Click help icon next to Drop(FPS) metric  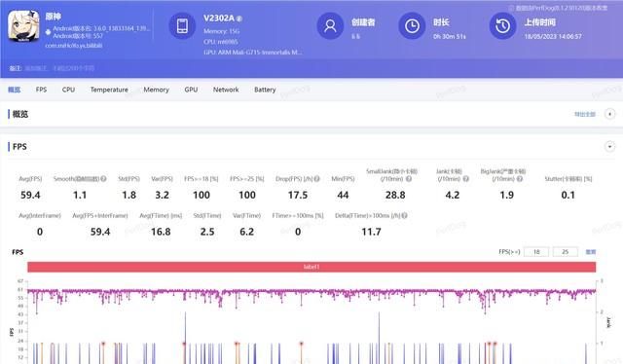pyautogui.click(x=316, y=179)
